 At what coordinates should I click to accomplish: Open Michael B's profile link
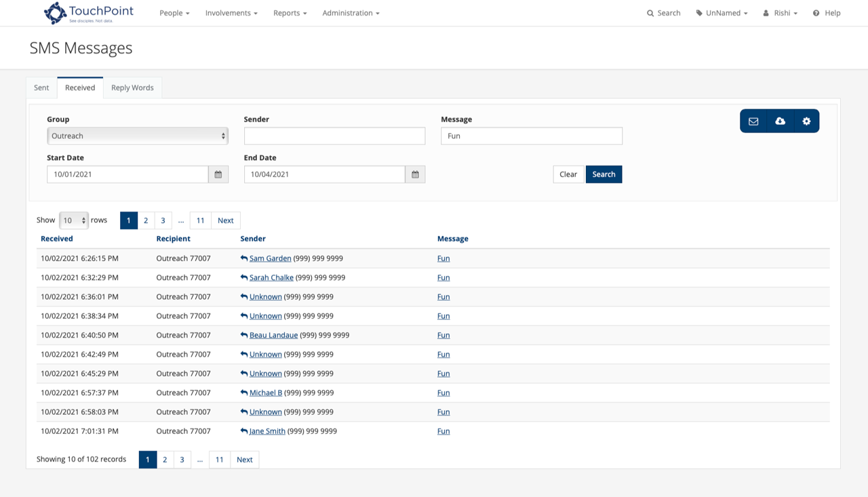(266, 393)
